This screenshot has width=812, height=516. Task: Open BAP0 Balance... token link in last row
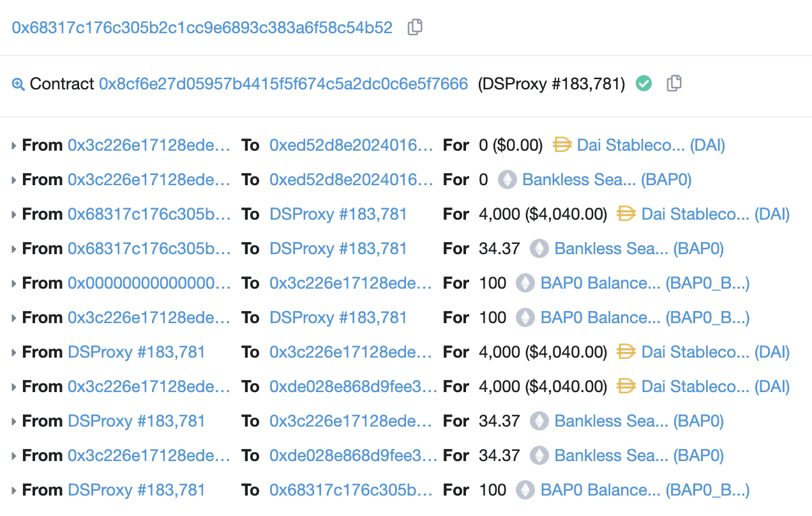click(x=645, y=490)
